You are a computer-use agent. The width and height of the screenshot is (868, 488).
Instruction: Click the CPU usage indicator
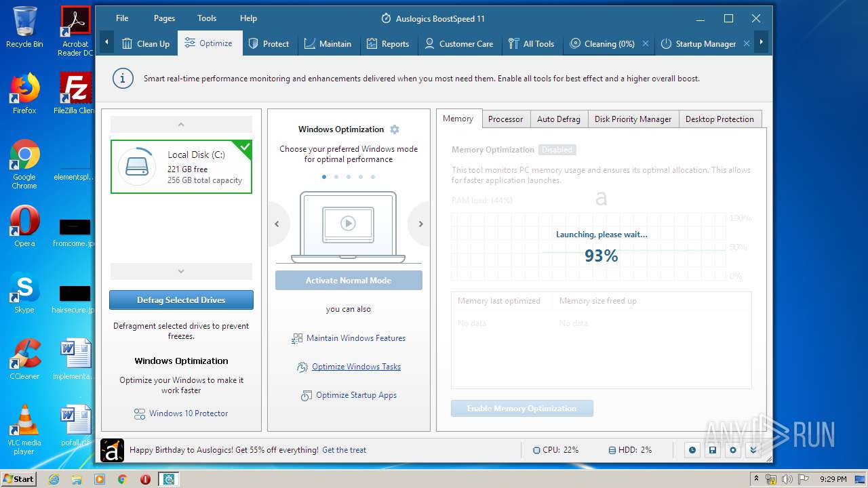coord(556,450)
